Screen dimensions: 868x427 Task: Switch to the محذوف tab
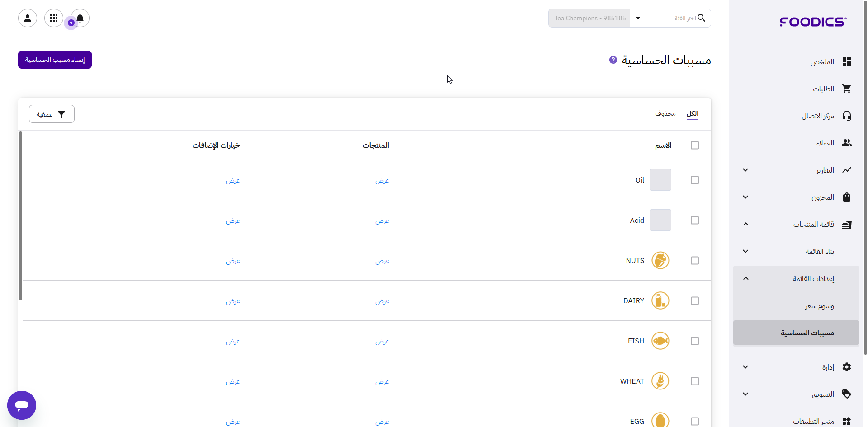pyautogui.click(x=665, y=113)
